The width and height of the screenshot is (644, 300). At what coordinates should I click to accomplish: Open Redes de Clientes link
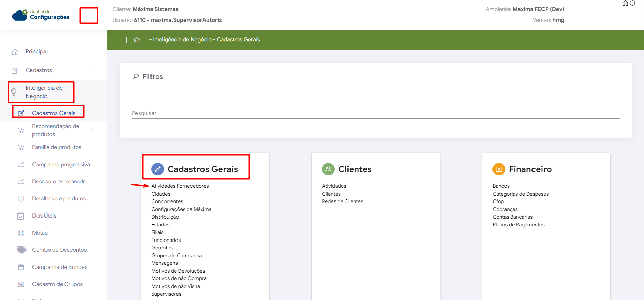[342, 201]
